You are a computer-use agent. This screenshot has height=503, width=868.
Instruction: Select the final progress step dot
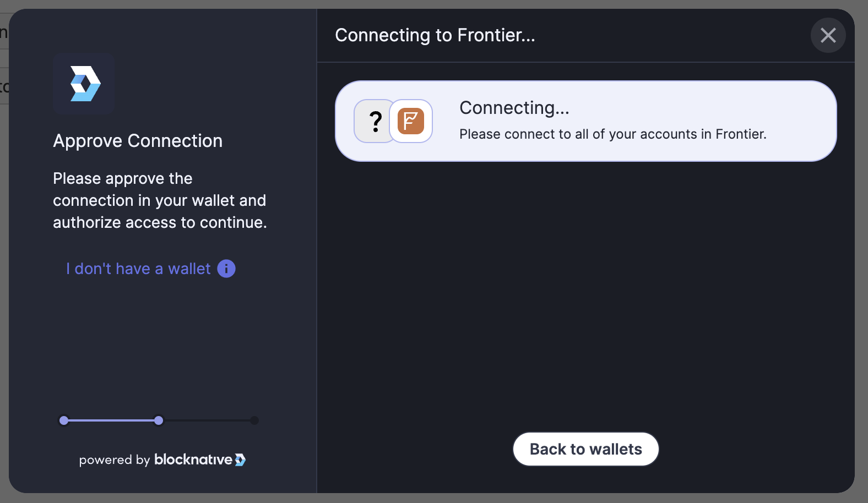(x=254, y=420)
